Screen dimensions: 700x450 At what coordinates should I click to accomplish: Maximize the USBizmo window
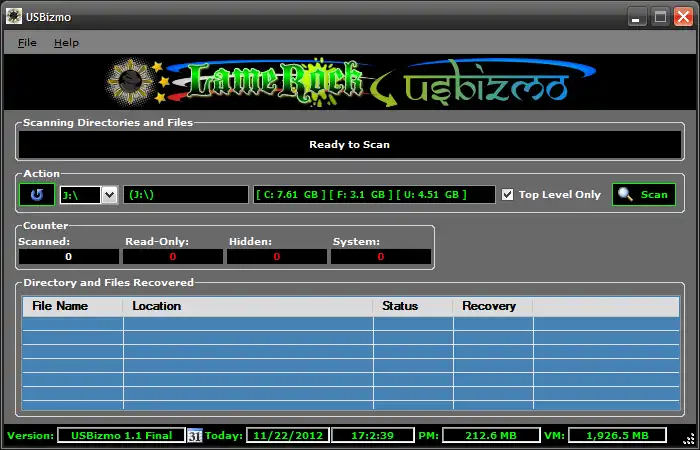point(660,17)
